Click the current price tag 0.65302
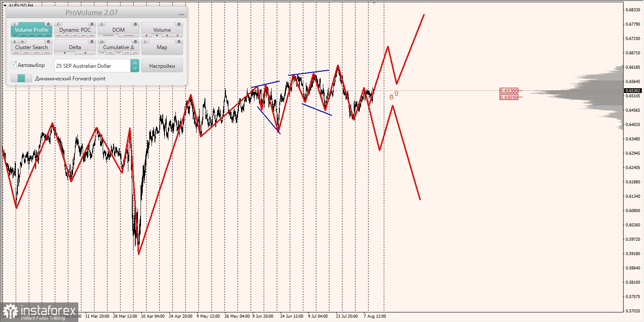644x322 pixels. (633, 91)
